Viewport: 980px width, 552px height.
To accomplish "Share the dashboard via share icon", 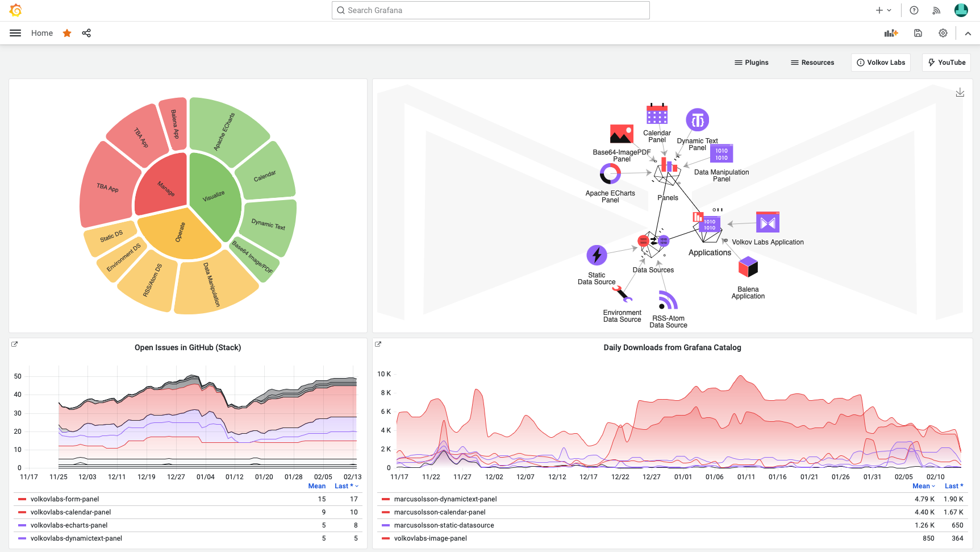I will coord(86,33).
